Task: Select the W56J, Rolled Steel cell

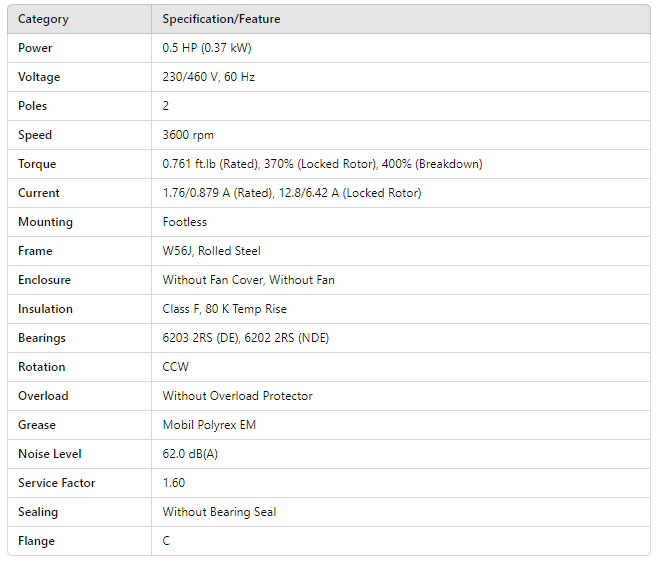Action: (x=210, y=251)
